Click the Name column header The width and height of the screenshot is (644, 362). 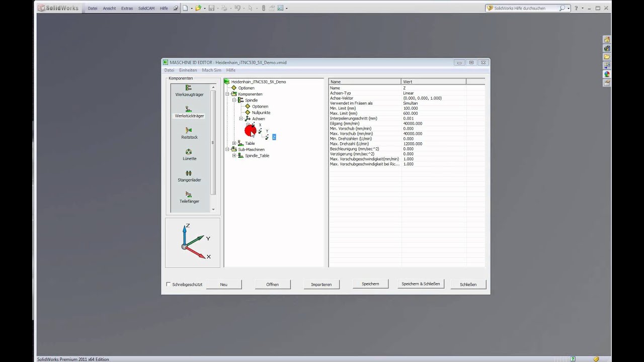tap(365, 81)
